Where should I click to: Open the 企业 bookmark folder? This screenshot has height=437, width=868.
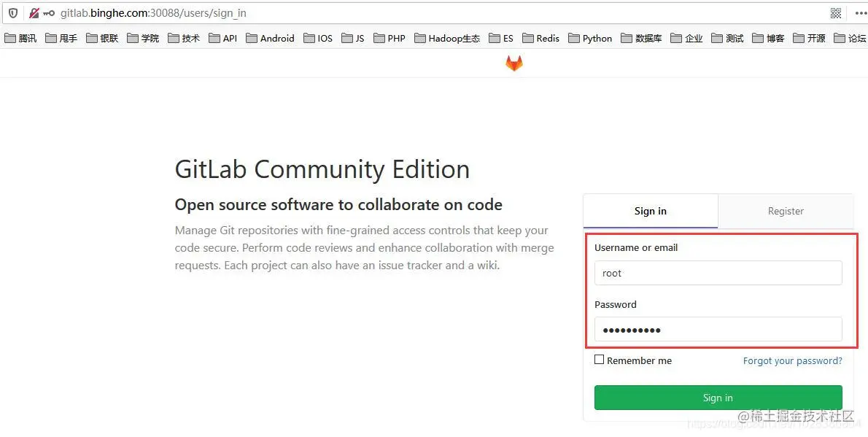pos(686,38)
